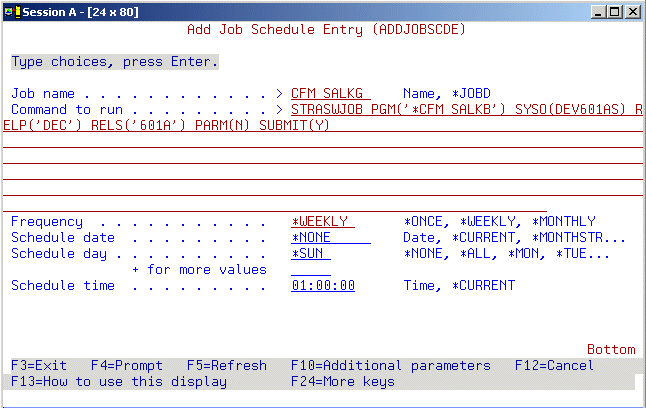Click the '+ for more values' entry field

pyautogui.click(x=310, y=269)
